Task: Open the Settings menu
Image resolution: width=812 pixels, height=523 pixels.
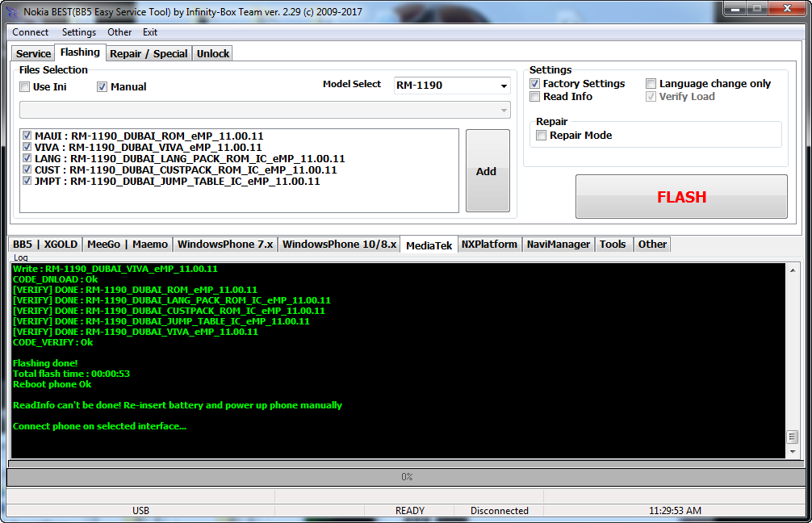Action: [79, 32]
